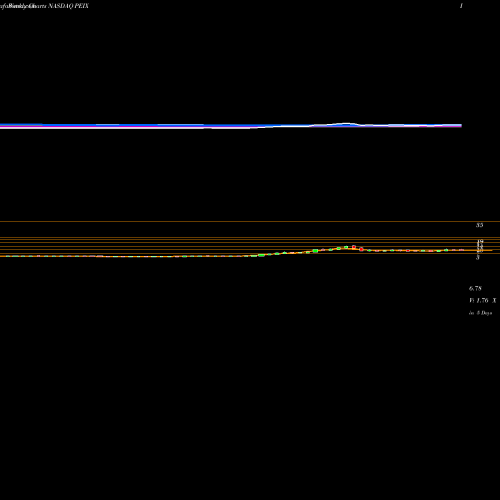Click the 35 price axis label
This screenshot has height=500, width=500.
(479, 225)
